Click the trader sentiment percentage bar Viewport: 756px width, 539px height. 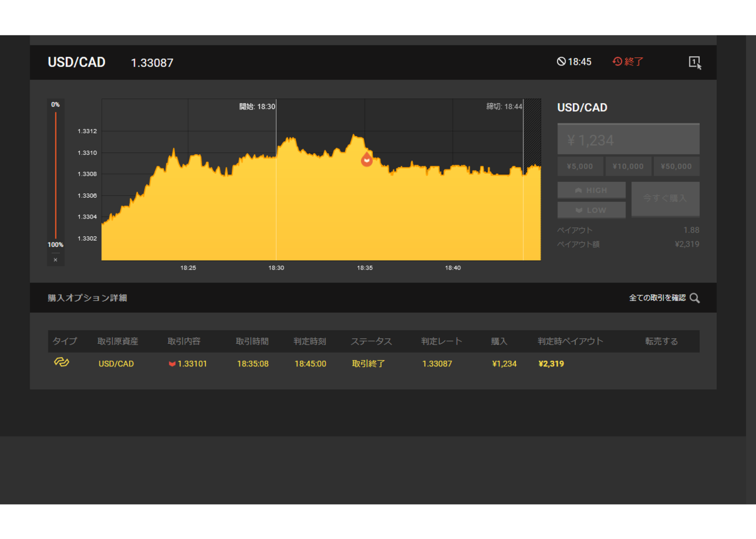tap(55, 174)
